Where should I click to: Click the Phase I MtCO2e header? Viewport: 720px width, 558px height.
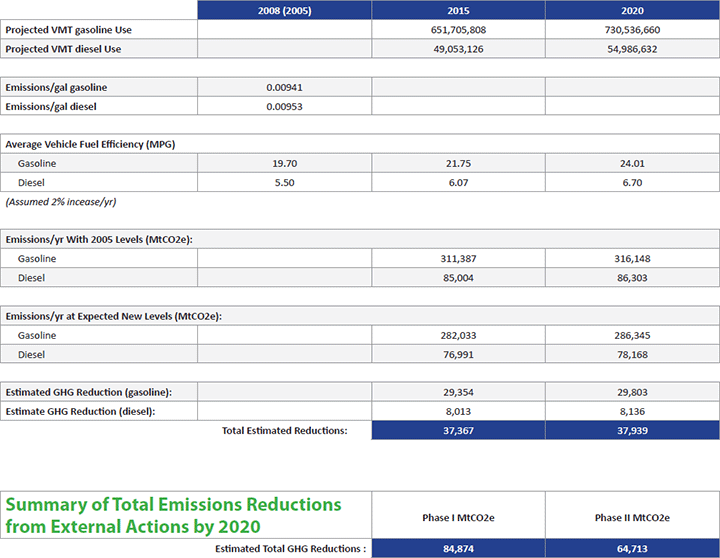(458, 517)
